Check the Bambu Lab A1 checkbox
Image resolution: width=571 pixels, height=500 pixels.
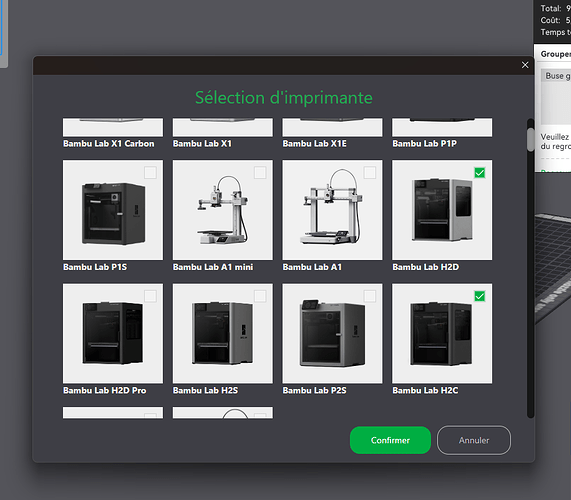[x=370, y=173]
